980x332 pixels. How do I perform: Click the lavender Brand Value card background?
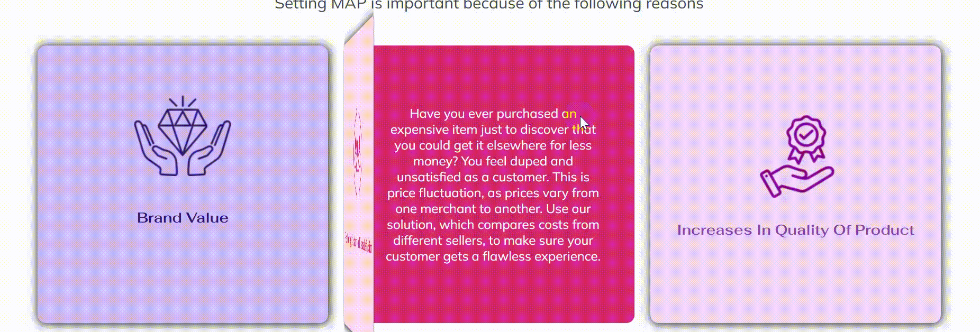tap(183, 275)
